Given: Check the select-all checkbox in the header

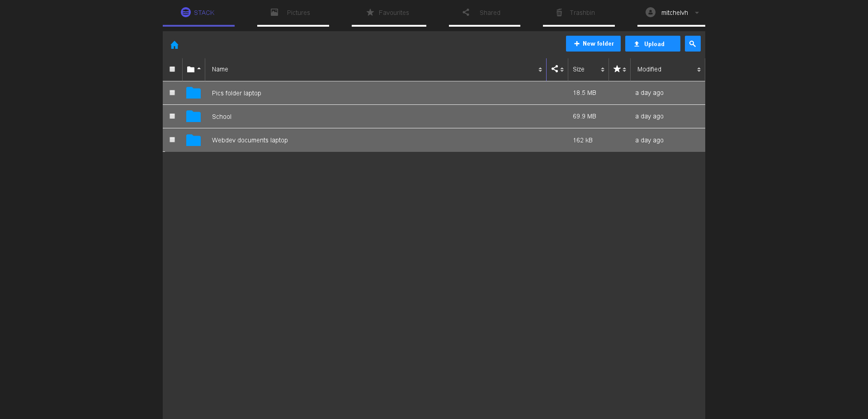Looking at the screenshot, I should (172, 69).
